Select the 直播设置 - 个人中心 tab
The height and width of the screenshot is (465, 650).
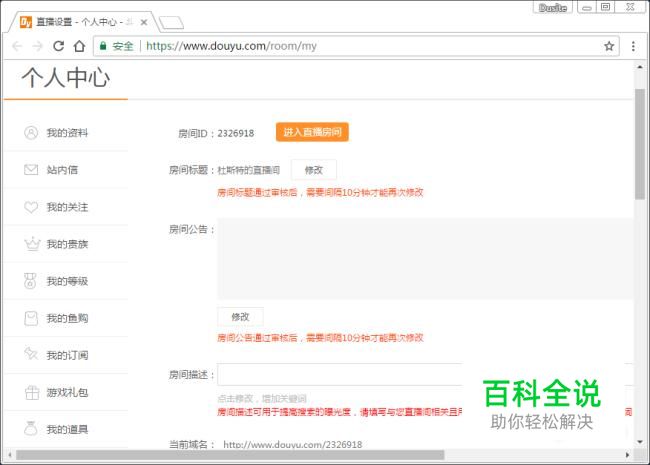pos(83,22)
